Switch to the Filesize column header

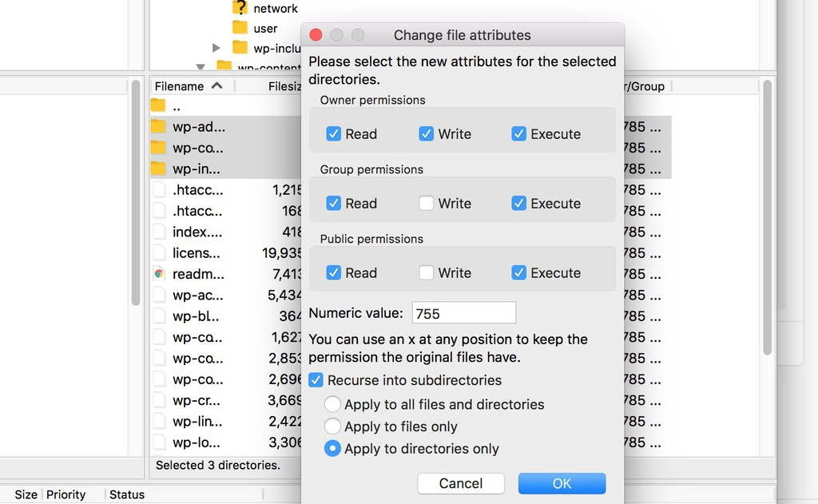click(x=284, y=85)
